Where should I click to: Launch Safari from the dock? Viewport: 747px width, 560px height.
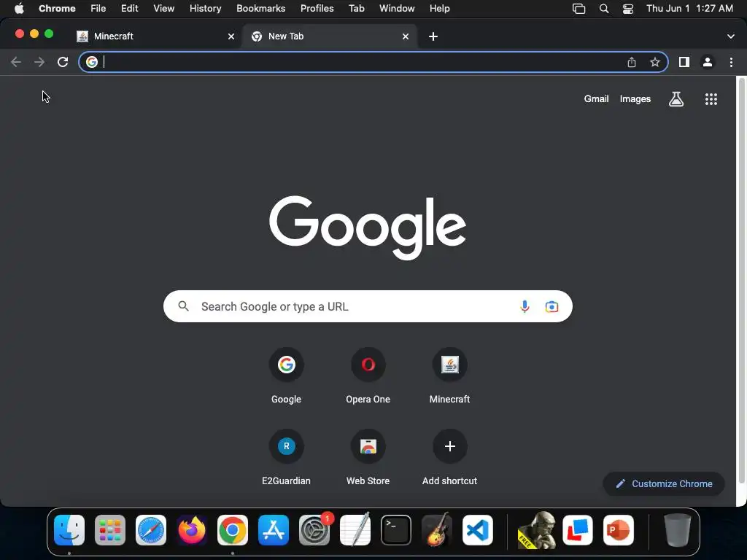(151, 530)
